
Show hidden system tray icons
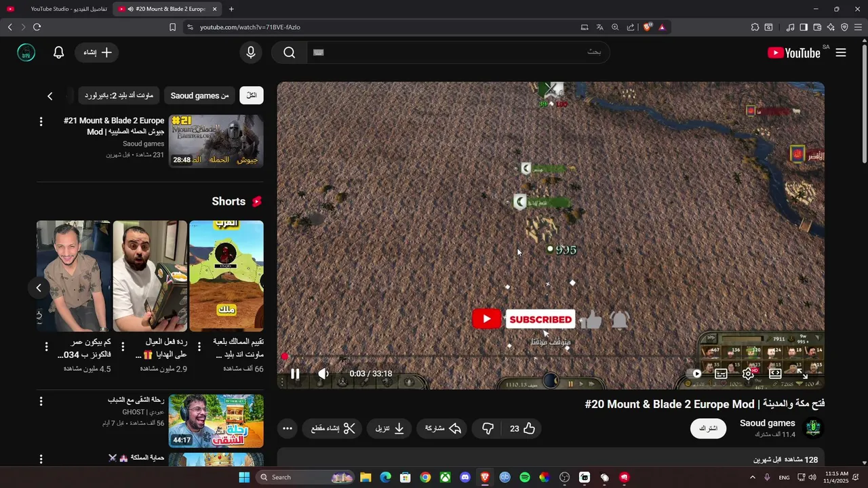(753, 477)
